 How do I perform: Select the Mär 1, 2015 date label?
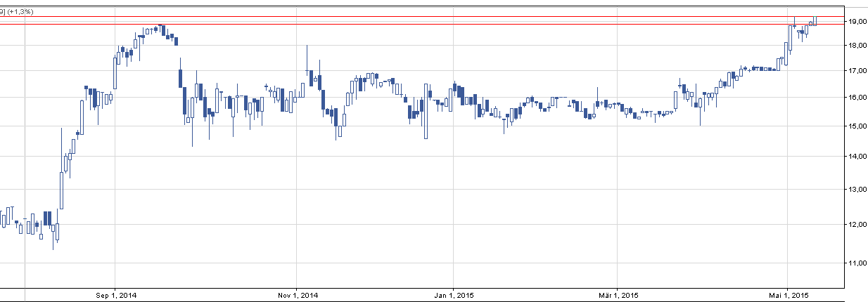coord(617,295)
